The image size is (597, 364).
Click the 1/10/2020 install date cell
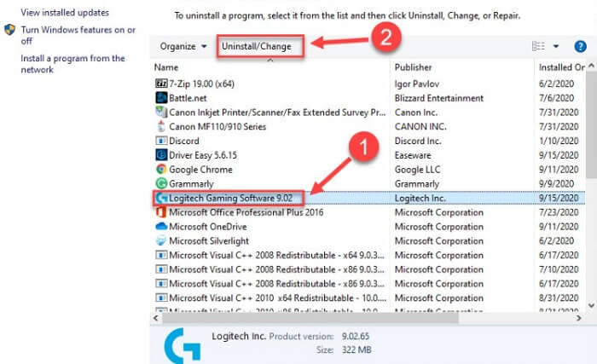click(x=559, y=141)
